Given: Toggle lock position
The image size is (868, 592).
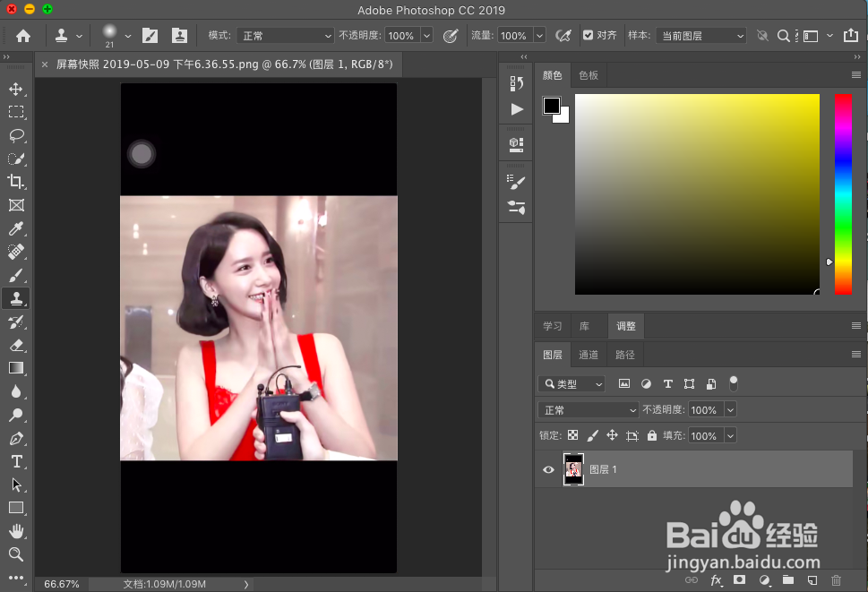Looking at the screenshot, I should click(612, 435).
